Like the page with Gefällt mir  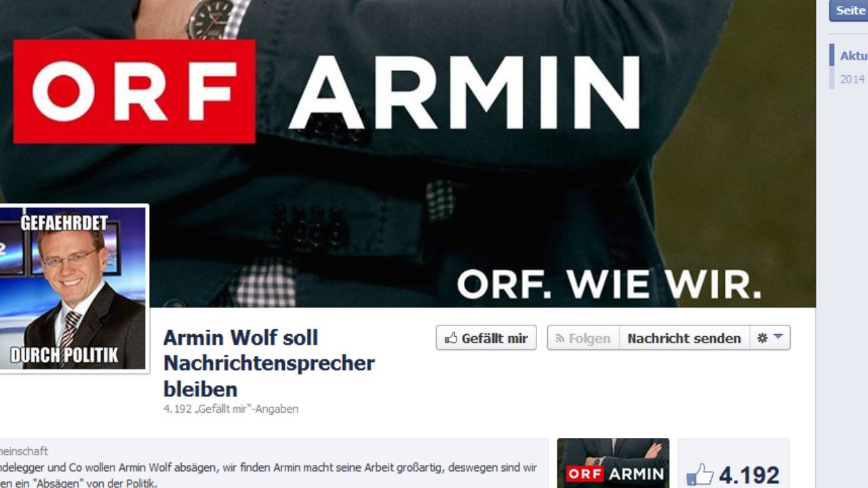[x=486, y=338]
